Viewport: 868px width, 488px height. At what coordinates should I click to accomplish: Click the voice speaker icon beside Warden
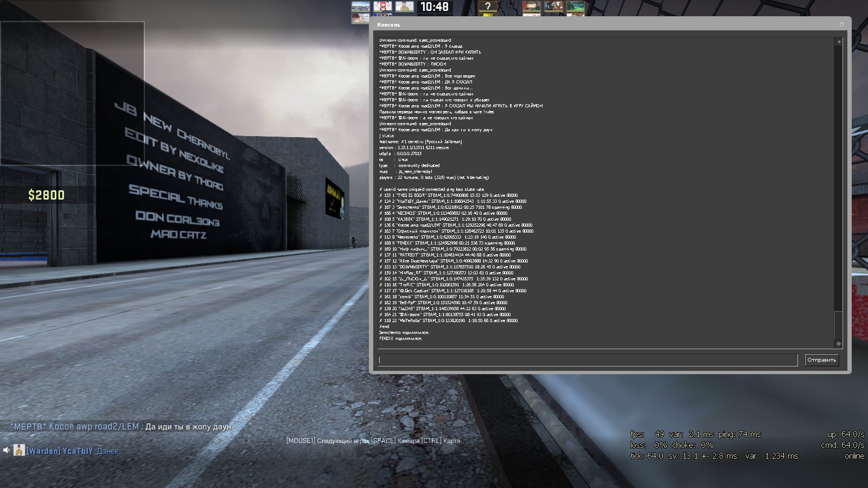coord(7,450)
